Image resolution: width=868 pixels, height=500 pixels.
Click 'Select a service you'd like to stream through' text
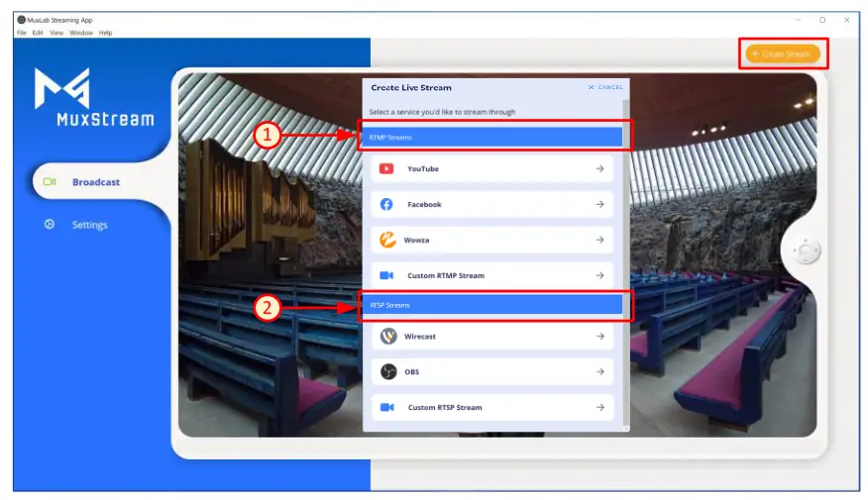coord(442,112)
